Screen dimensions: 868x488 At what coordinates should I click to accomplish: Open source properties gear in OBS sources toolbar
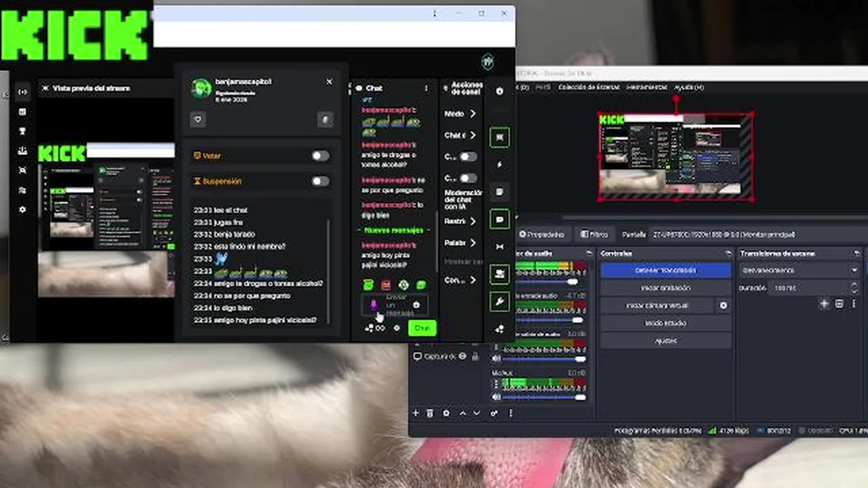tap(446, 413)
